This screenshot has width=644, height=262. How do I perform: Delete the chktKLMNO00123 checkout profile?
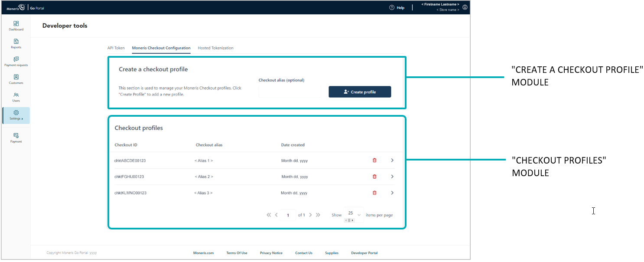coord(374,193)
